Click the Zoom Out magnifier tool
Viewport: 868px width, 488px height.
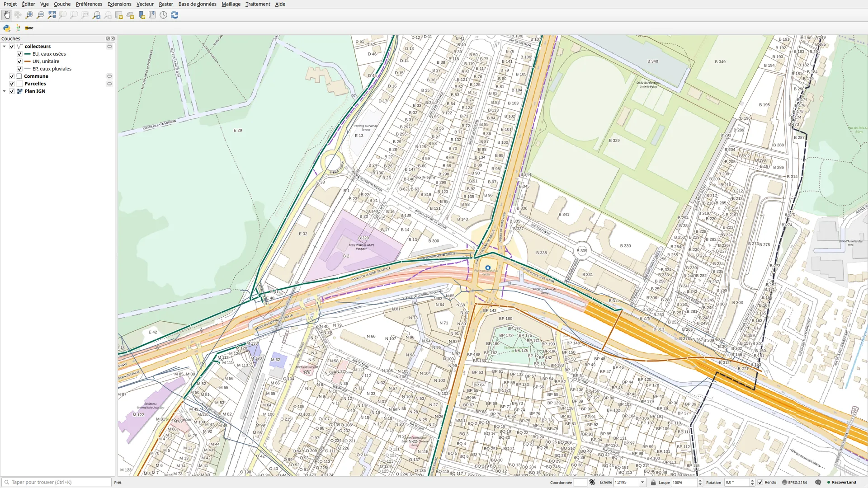pos(40,15)
